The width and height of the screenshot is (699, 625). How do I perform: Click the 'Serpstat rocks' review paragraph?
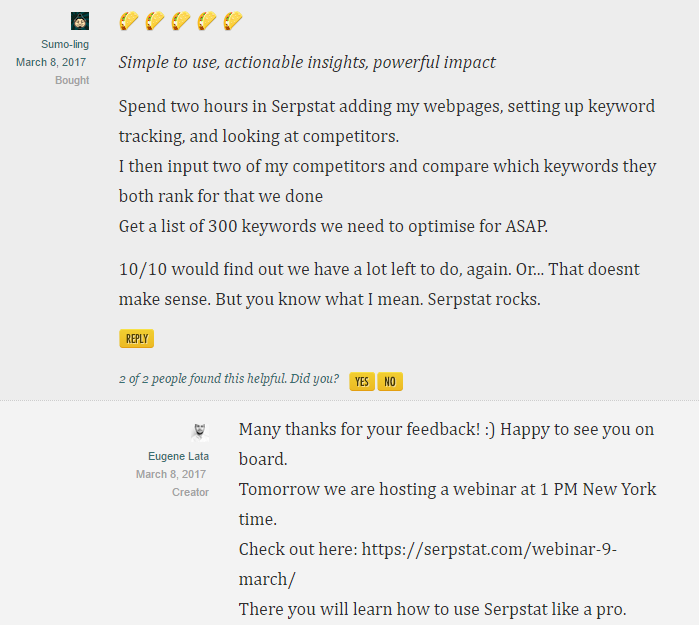[x=379, y=284]
